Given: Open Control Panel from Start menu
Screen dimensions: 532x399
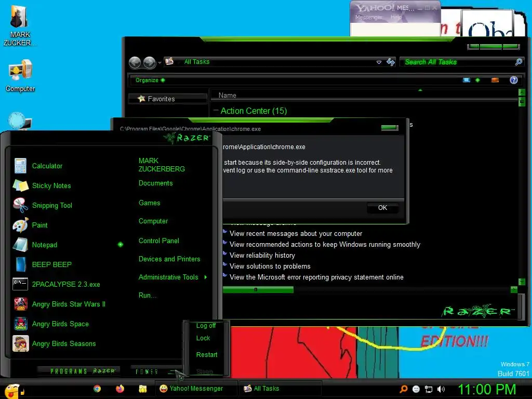Looking at the screenshot, I should click(159, 241).
